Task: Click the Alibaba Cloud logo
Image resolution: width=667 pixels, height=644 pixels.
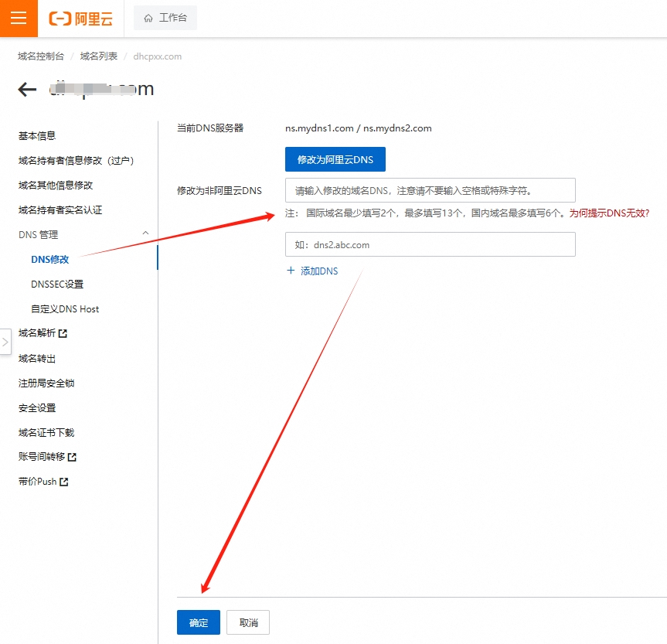Action: [x=81, y=19]
